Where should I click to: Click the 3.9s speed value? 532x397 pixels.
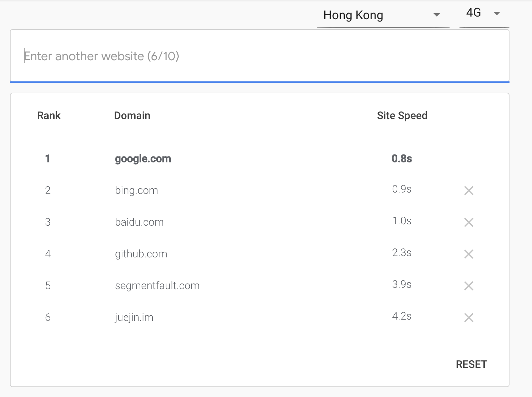coord(402,284)
